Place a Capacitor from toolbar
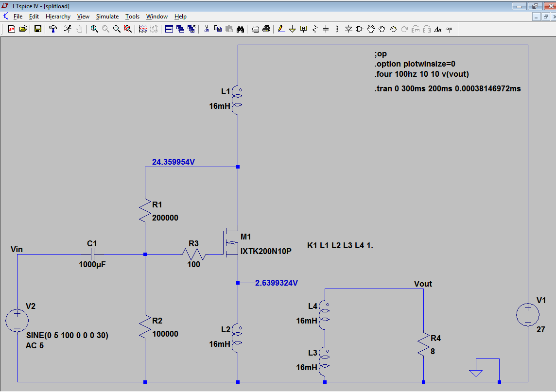This screenshot has height=392, width=556. click(326, 29)
